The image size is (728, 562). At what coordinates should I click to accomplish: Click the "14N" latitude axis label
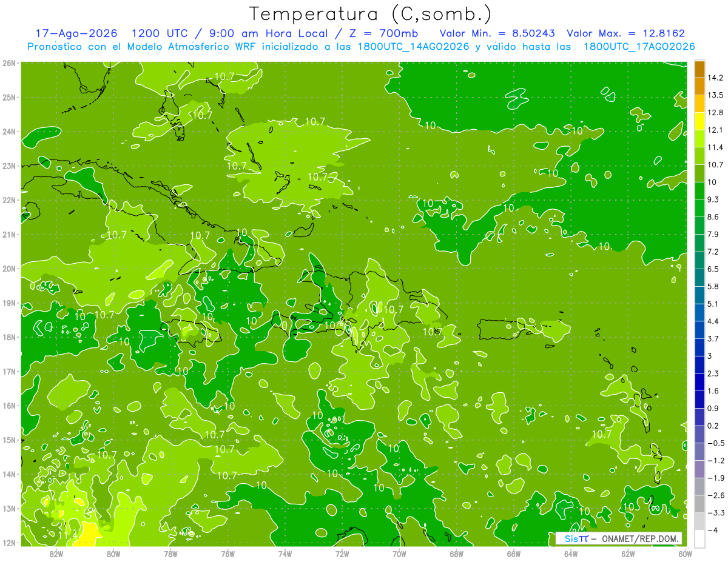(x=9, y=474)
